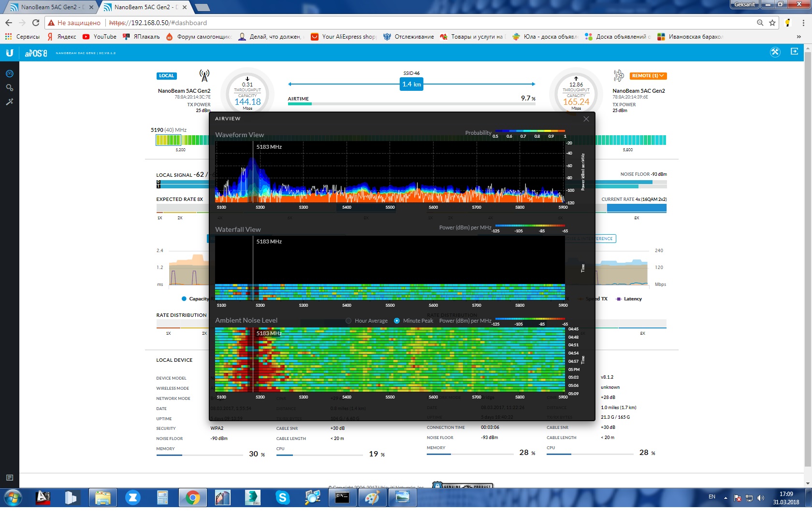Open Skype from the taskbar
This screenshot has height=511, width=812.
click(282, 497)
